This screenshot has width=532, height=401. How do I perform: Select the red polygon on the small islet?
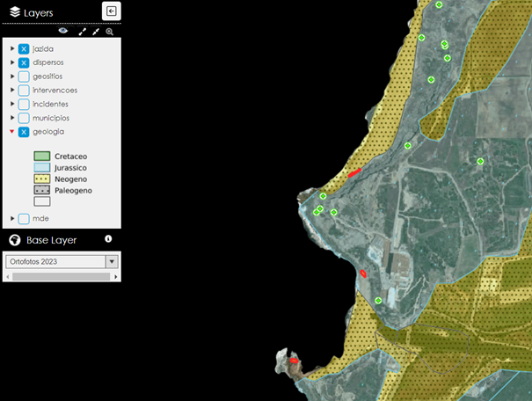(294, 361)
